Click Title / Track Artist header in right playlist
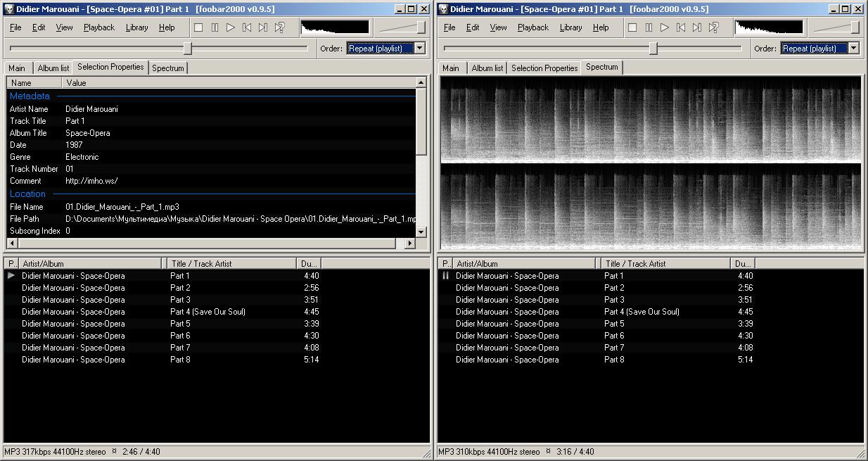868x461 pixels. [x=665, y=264]
